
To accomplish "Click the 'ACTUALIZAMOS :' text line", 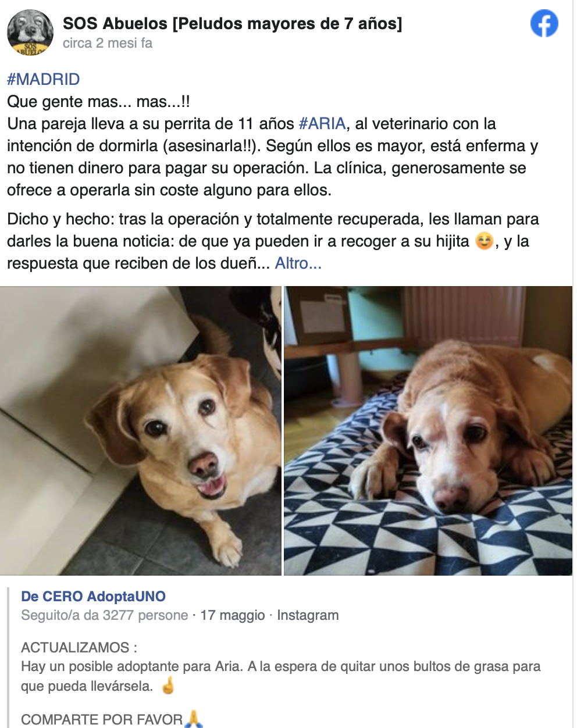I will pos(79,647).
